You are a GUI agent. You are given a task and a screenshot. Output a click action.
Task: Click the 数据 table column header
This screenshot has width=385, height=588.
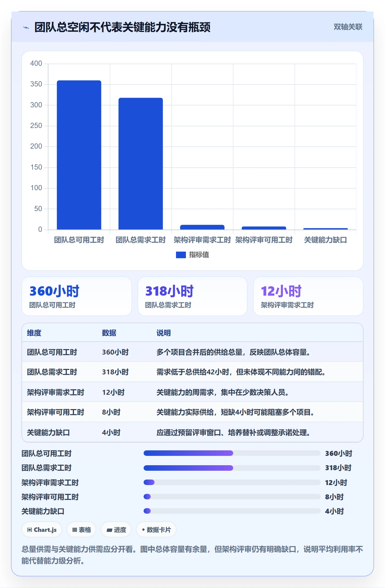109,333
